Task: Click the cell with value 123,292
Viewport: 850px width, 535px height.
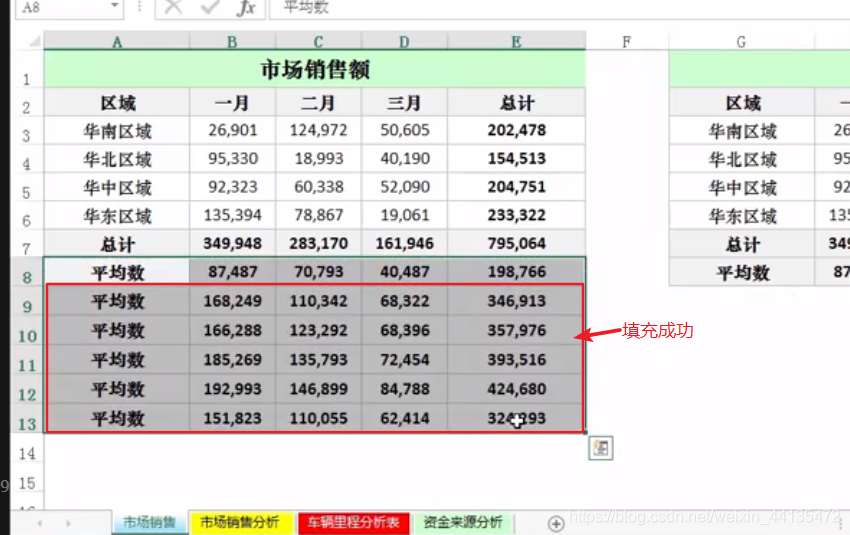Action: pos(319,330)
